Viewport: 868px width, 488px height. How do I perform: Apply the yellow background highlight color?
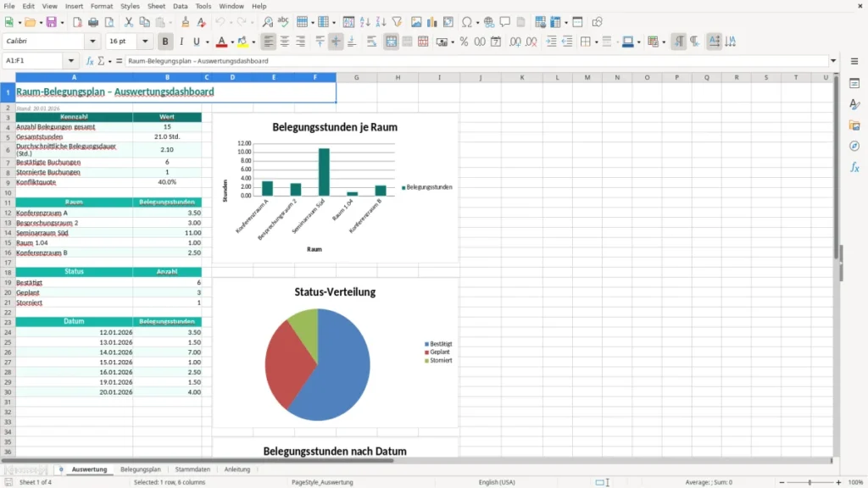[x=242, y=42]
